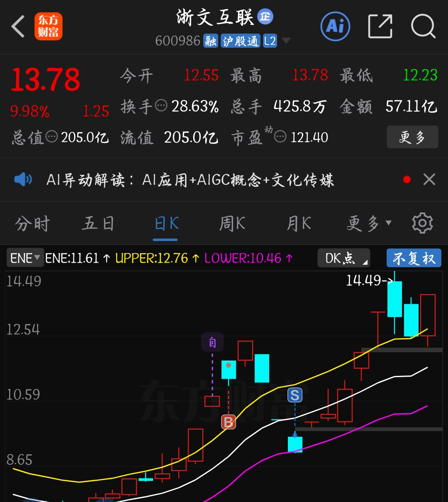Viewport: 448px width, 502px height.
Task: Close the AI异动解读 banner
Action: [x=429, y=180]
